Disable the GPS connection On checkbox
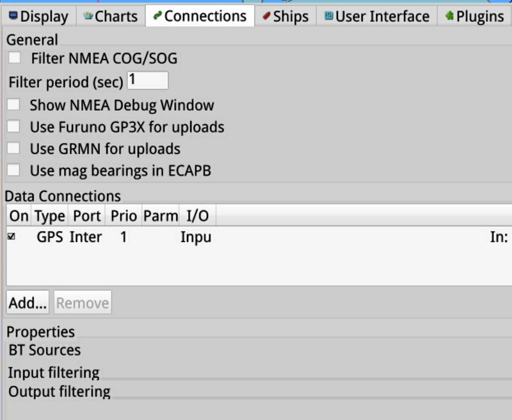 pos(12,236)
